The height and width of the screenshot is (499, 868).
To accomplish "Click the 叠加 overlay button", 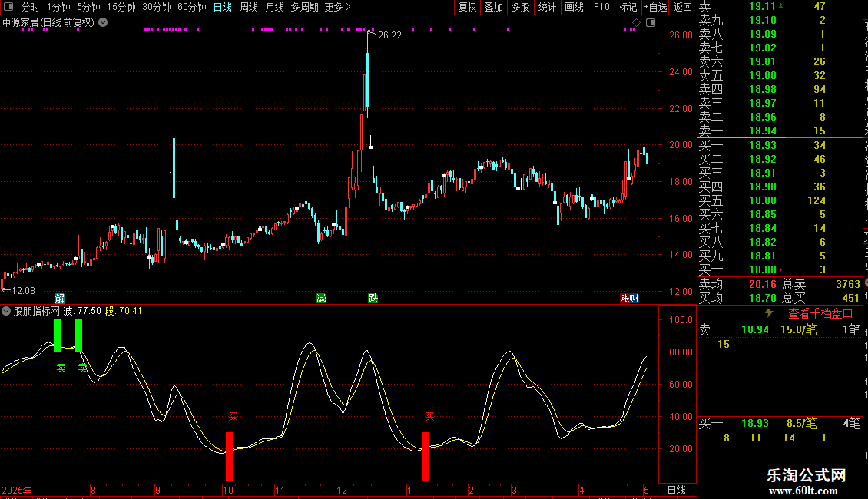I will (493, 7).
